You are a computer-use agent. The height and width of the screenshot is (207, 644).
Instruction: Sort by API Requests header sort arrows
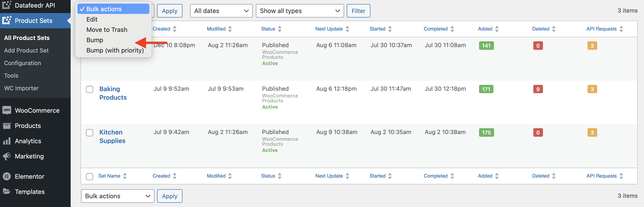[x=621, y=29]
